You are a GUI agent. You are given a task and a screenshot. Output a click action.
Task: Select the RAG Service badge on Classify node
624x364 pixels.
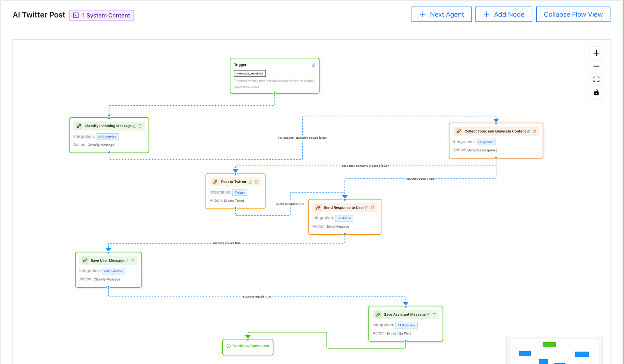coord(107,136)
